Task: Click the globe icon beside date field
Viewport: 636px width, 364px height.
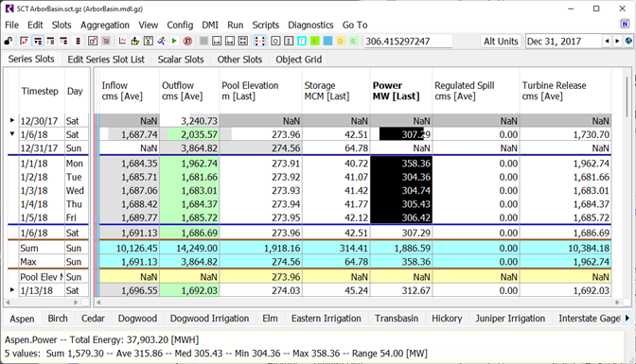Action: pyautogui.click(x=628, y=41)
